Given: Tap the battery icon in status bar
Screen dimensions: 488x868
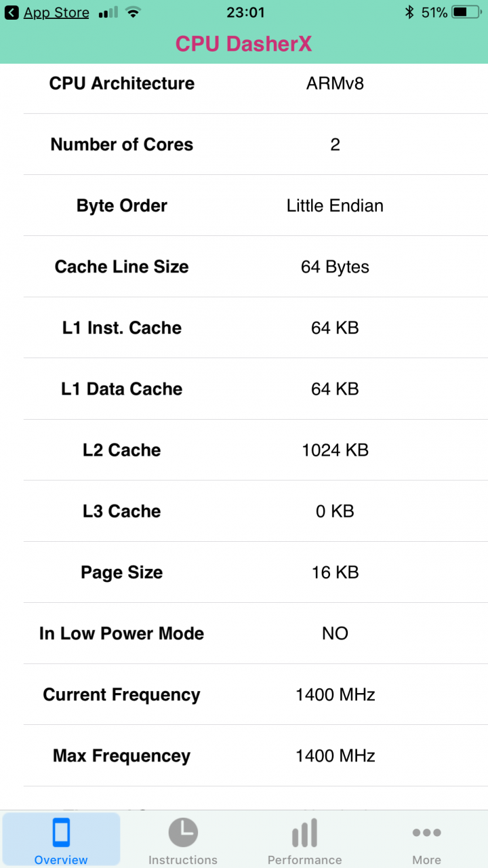Looking at the screenshot, I should [469, 12].
